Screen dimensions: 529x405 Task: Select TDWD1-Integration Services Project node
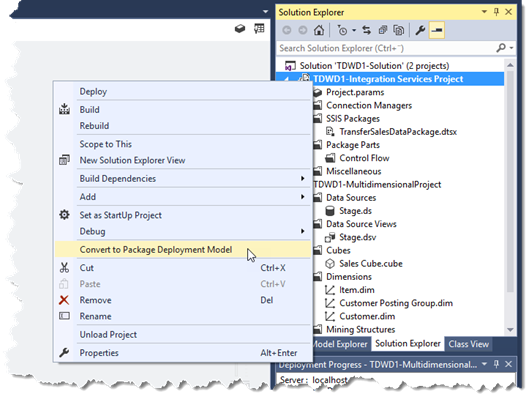coord(388,79)
